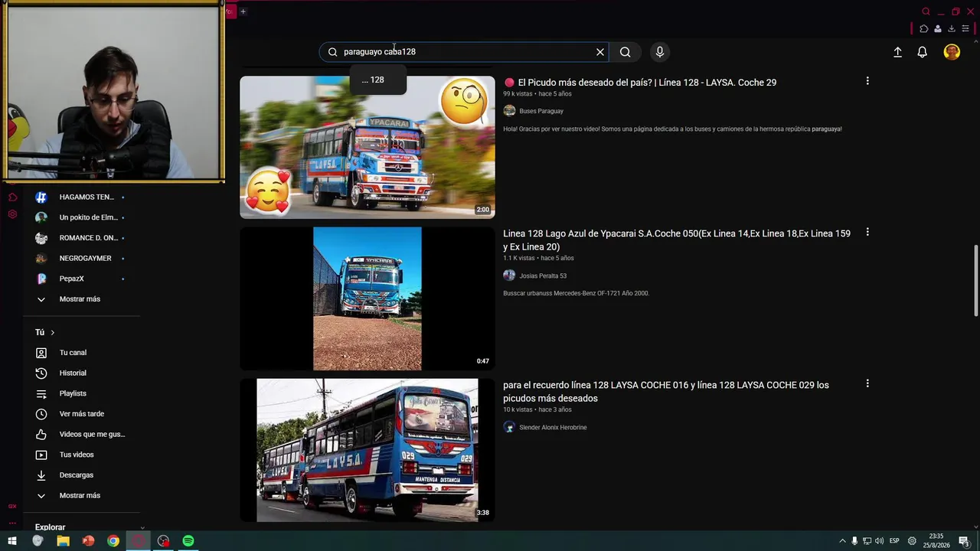Open Josias Peralta 53 channel name link
The image size is (980, 551).
point(543,275)
